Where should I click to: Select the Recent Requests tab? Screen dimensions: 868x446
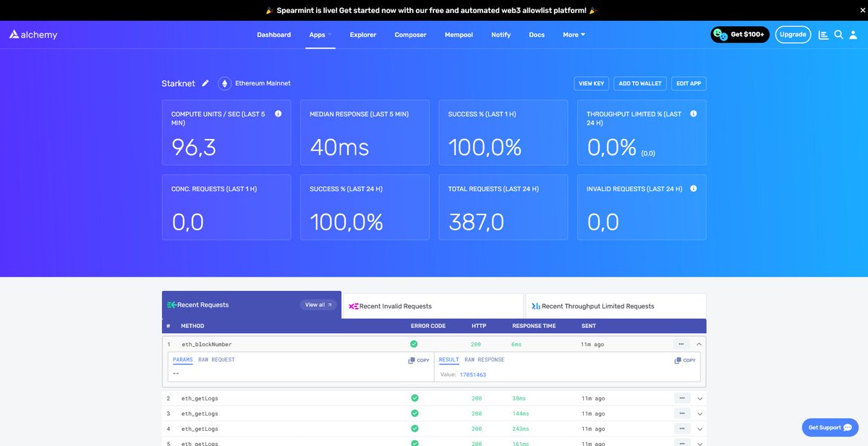[x=252, y=305]
